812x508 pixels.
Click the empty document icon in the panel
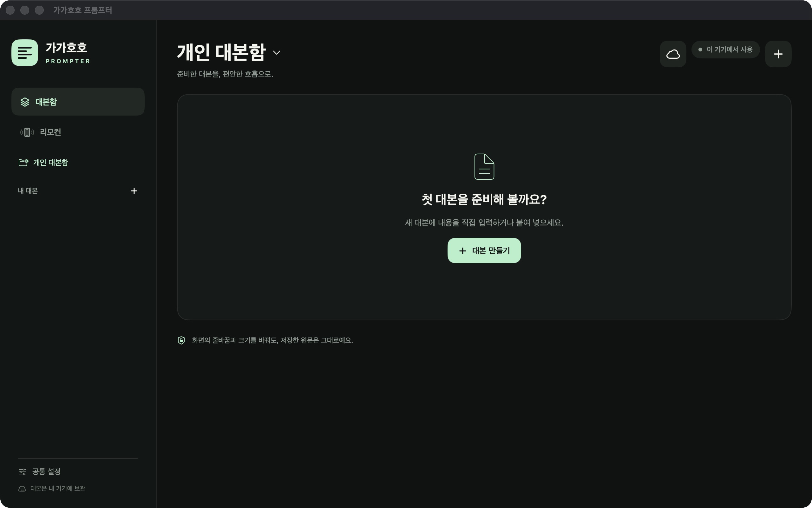coord(484,167)
